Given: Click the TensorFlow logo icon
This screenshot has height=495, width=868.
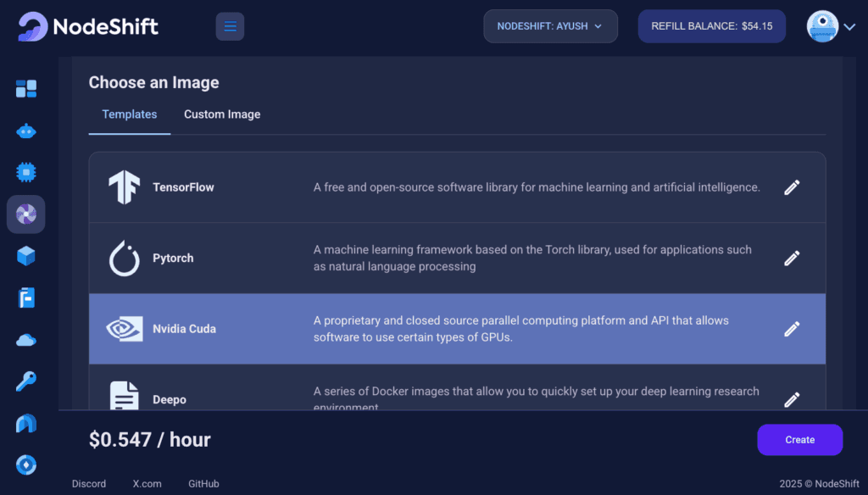Looking at the screenshot, I should tap(124, 187).
